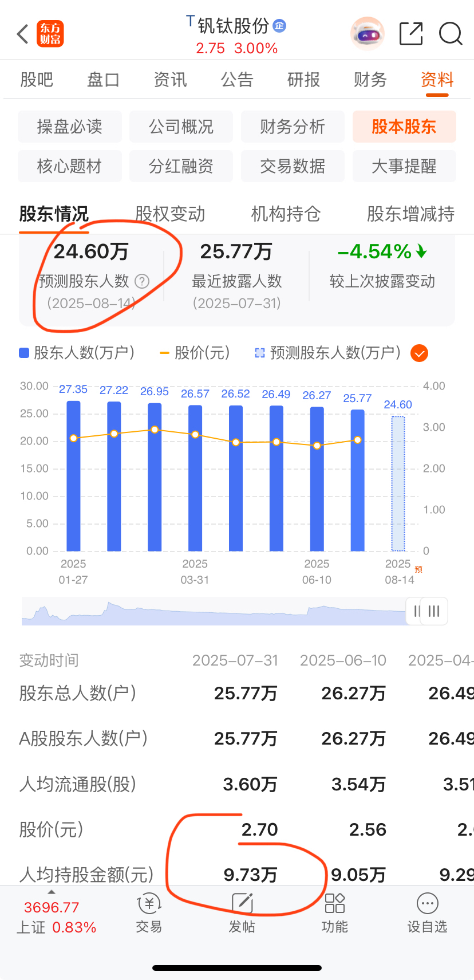Tap the stock title 钒钛股份
Image resolution: width=474 pixels, height=980 pixels.
[x=233, y=26]
